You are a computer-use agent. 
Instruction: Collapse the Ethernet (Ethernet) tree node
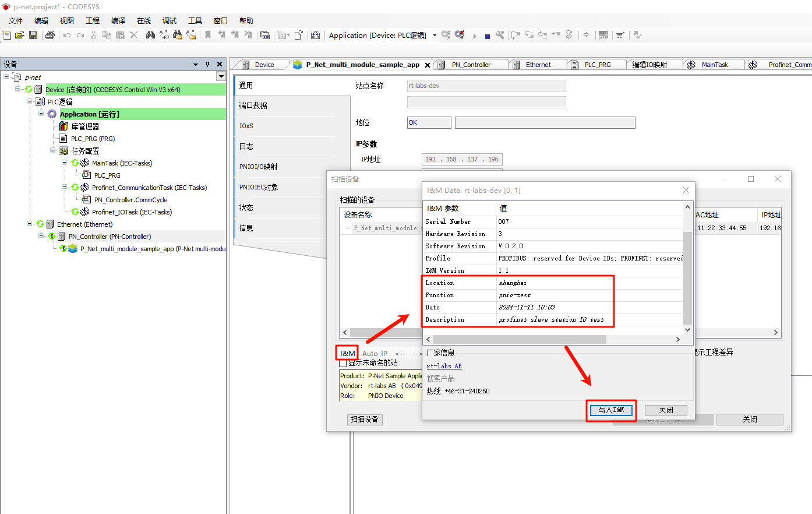coord(29,224)
